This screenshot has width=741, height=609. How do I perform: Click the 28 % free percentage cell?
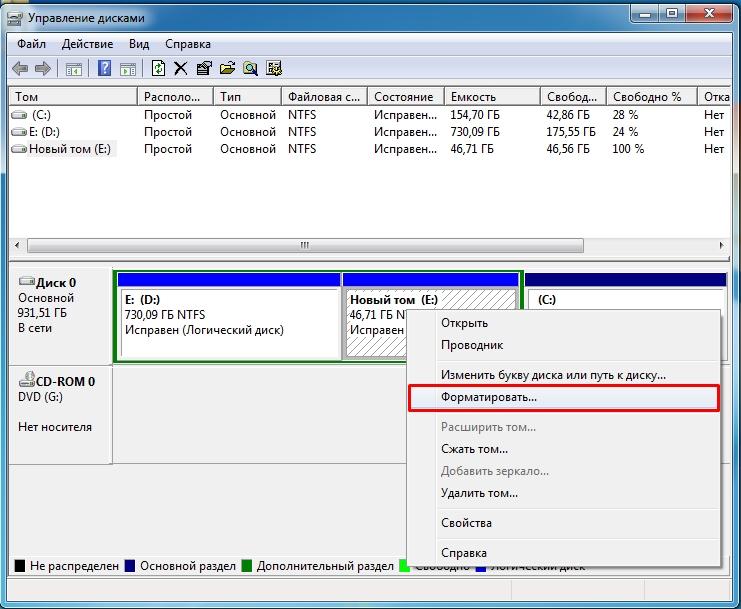point(625,115)
